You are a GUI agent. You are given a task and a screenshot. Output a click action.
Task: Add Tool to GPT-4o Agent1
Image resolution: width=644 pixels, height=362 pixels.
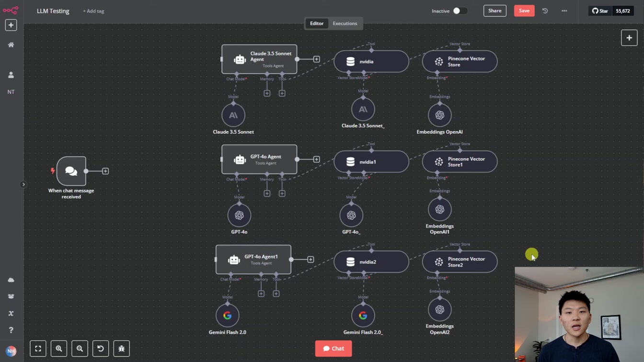pos(276,293)
